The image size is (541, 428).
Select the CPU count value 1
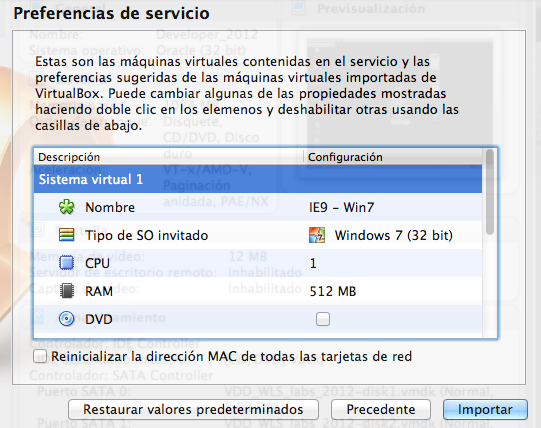tap(313, 263)
